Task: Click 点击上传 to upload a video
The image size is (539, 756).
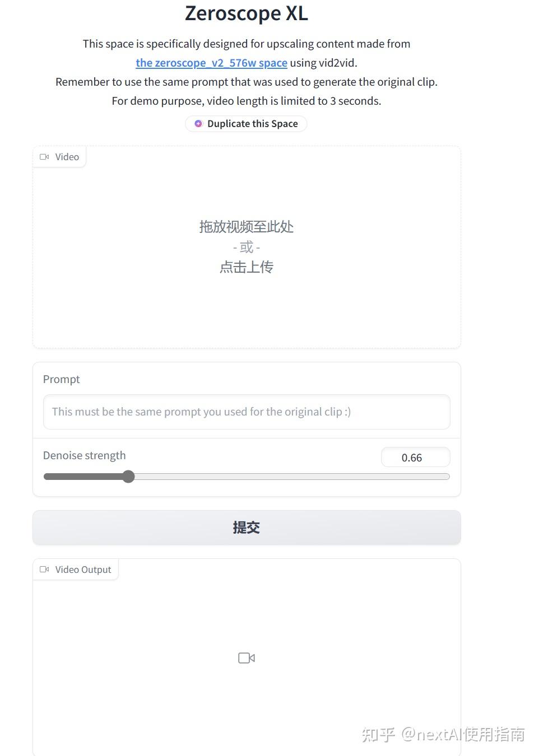Action: pos(246,267)
